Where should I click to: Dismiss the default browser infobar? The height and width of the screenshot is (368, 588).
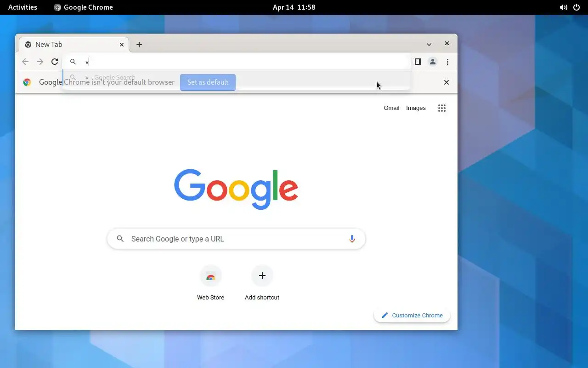tap(446, 82)
